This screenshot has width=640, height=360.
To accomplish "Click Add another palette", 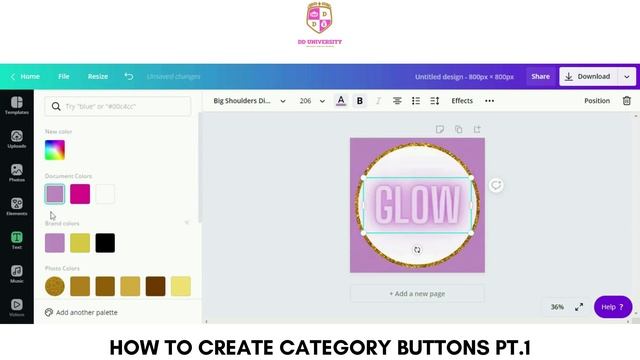I will click(81, 312).
